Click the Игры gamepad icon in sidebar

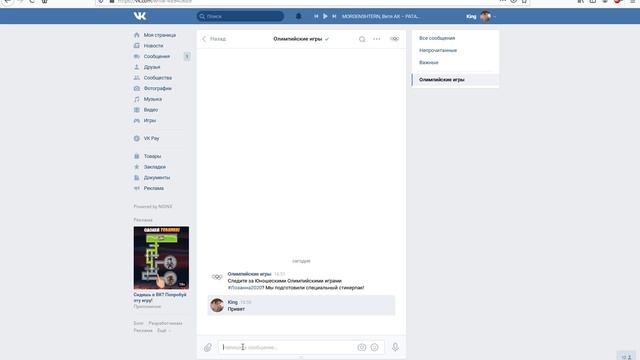(x=137, y=120)
